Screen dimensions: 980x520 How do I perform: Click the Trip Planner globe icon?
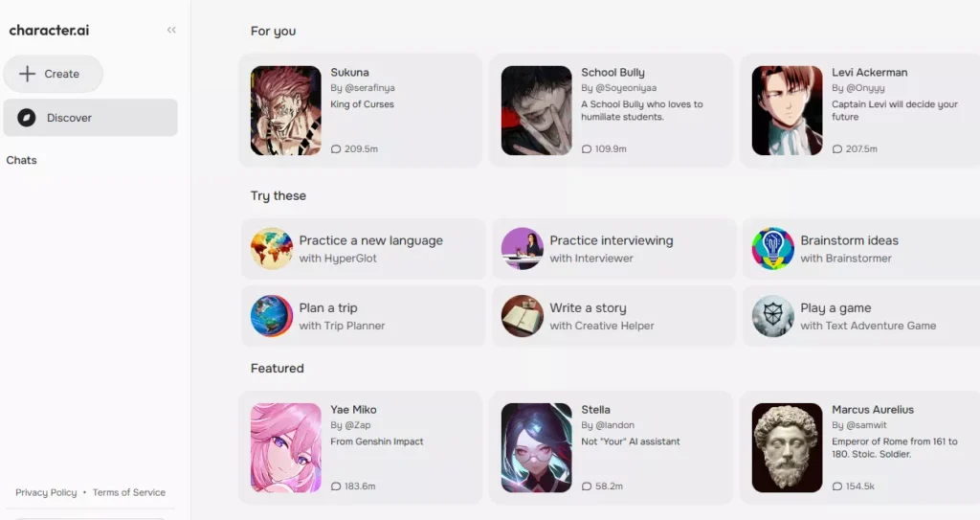(272, 316)
